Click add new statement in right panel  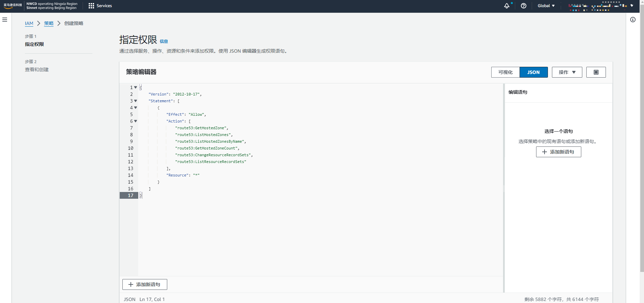pos(558,152)
